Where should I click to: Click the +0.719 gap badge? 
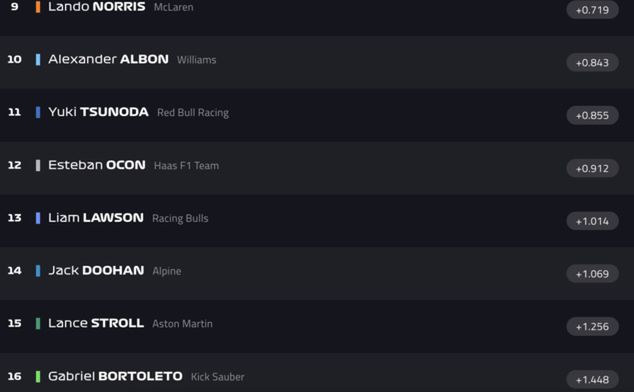tap(592, 10)
